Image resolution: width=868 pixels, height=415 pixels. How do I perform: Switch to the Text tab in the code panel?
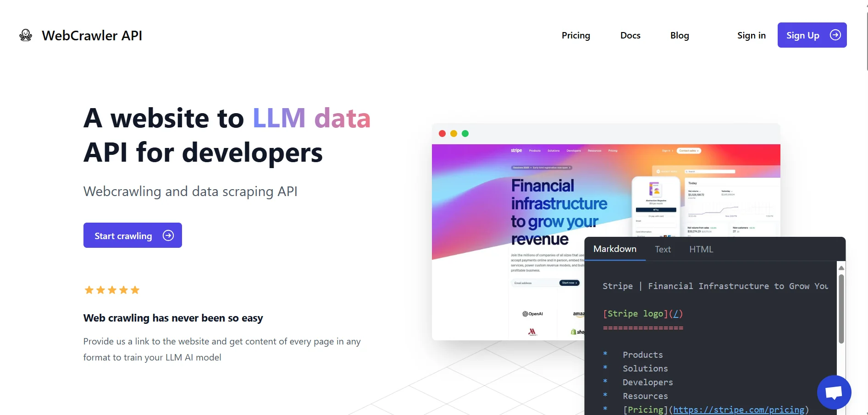[662, 249]
